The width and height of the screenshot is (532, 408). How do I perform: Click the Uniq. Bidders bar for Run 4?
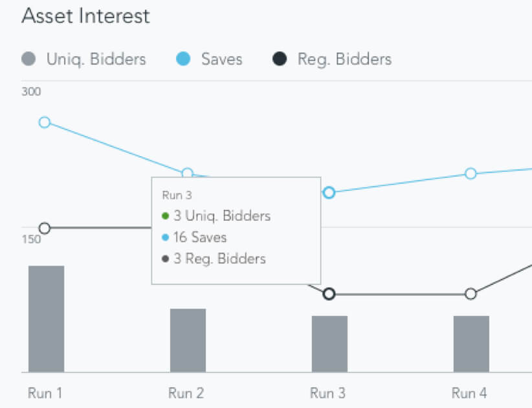pos(471,344)
